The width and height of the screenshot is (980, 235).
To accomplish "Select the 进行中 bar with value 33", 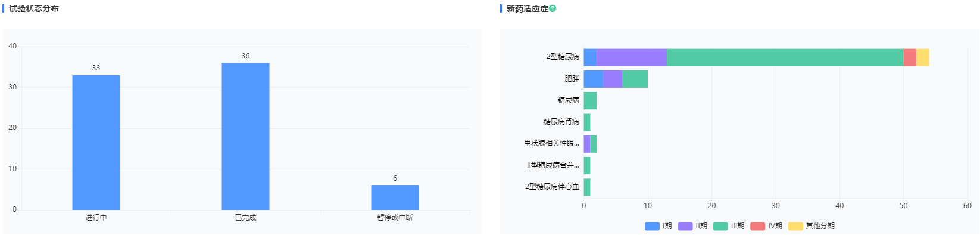I will (96, 143).
